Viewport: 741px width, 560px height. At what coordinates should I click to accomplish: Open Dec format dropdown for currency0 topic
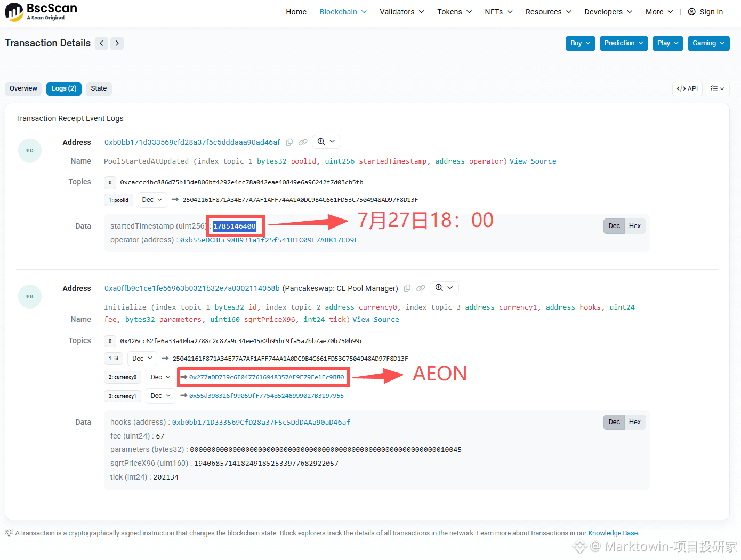[x=160, y=377]
